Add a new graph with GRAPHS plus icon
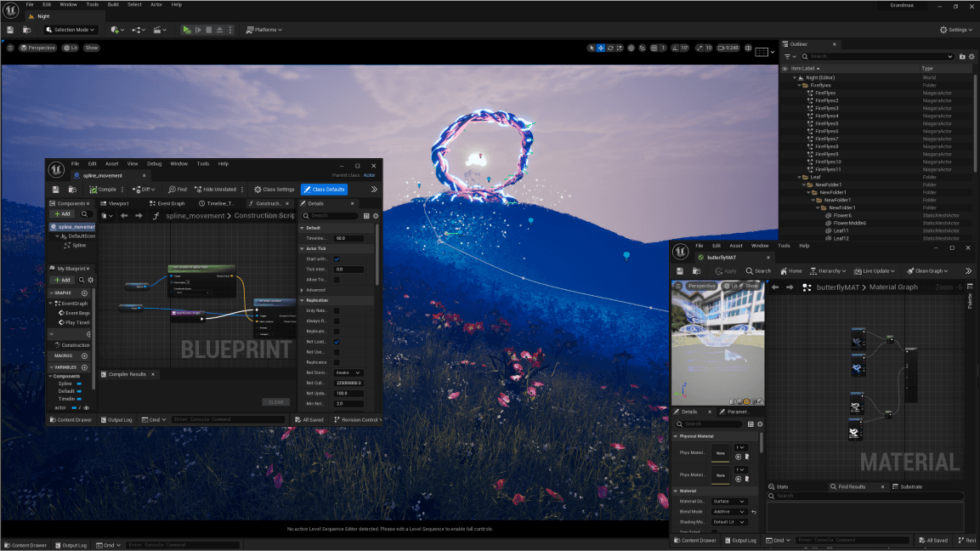980x551 pixels. pos(84,293)
